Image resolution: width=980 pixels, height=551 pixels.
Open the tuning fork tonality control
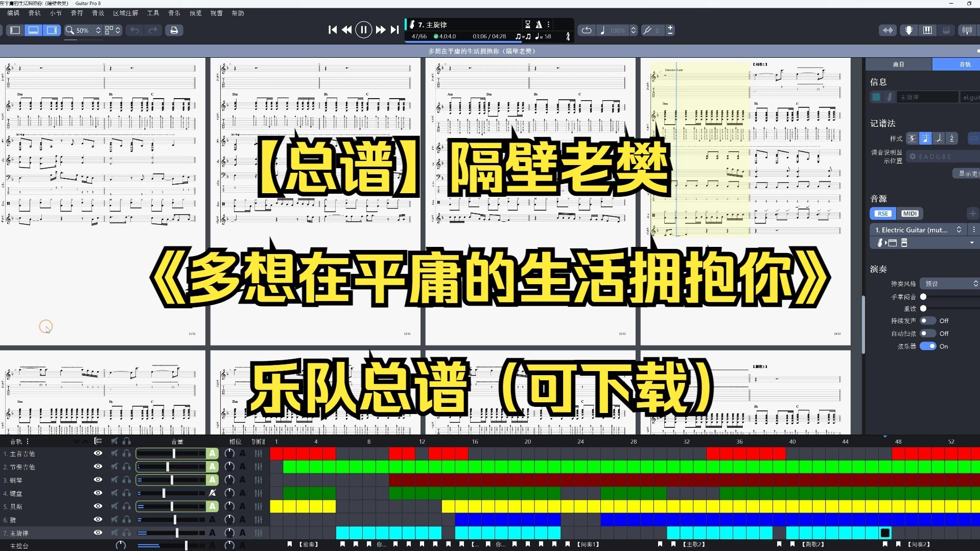[x=647, y=30]
